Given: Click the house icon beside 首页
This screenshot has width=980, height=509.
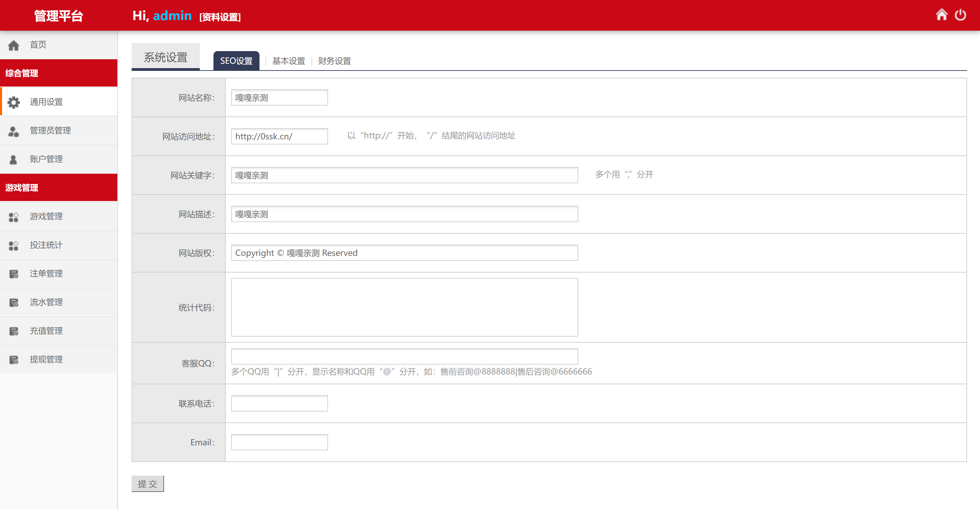Looking at the screenshot, I should pyautogui.click(x=13, y=45).
